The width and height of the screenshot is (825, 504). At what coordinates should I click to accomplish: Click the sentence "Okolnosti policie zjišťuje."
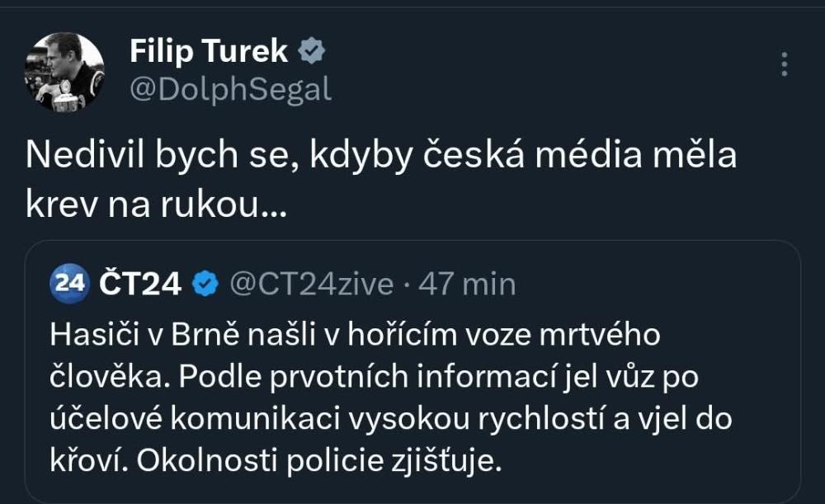point(318,461)
